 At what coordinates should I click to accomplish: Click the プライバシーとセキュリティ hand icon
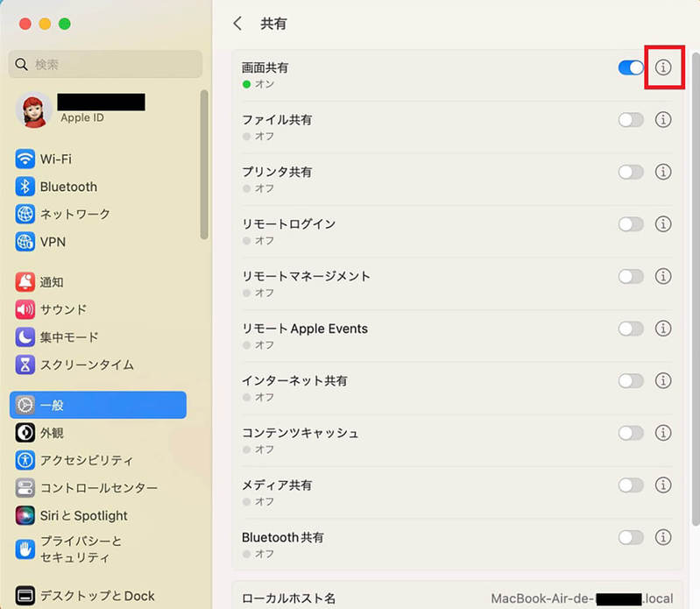coord(25,549)
